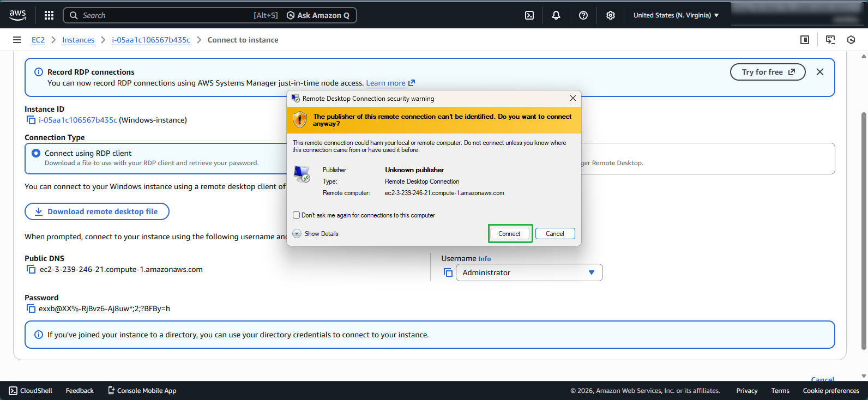This screenshot has width=868, height=400.
Task: Copy the password with copy icon
Action: point(31,308)
